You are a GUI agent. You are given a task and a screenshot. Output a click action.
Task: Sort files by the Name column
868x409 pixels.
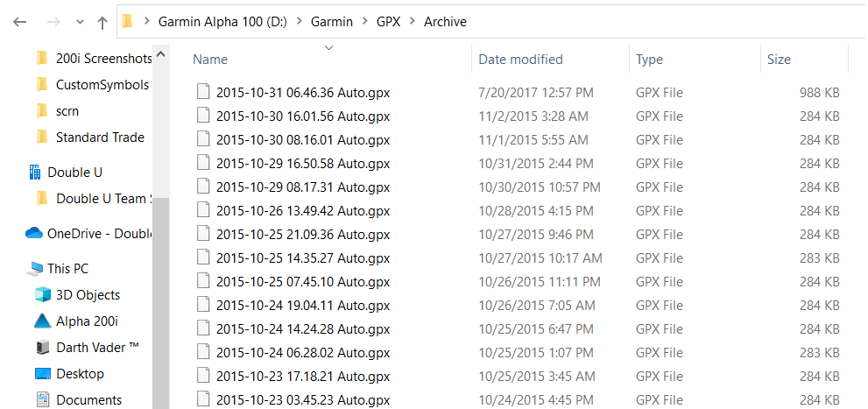tap(210, 60)
